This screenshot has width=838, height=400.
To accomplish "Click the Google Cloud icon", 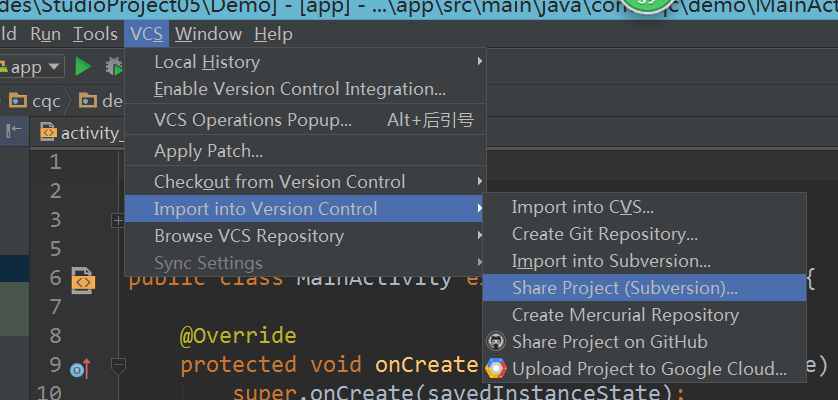I will click(495, 369).
